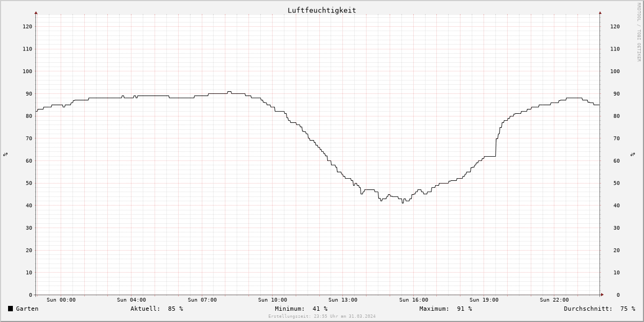
Task: Click the Sun 07:00 time label
Action: (202, 300)
